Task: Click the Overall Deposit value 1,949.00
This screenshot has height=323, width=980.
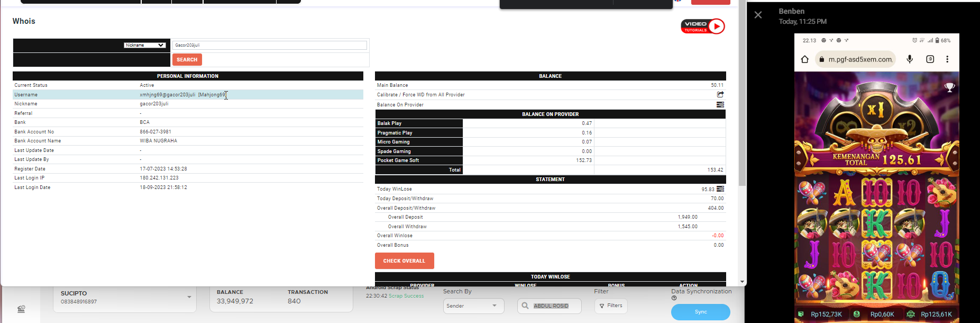Action: (688, 217)
